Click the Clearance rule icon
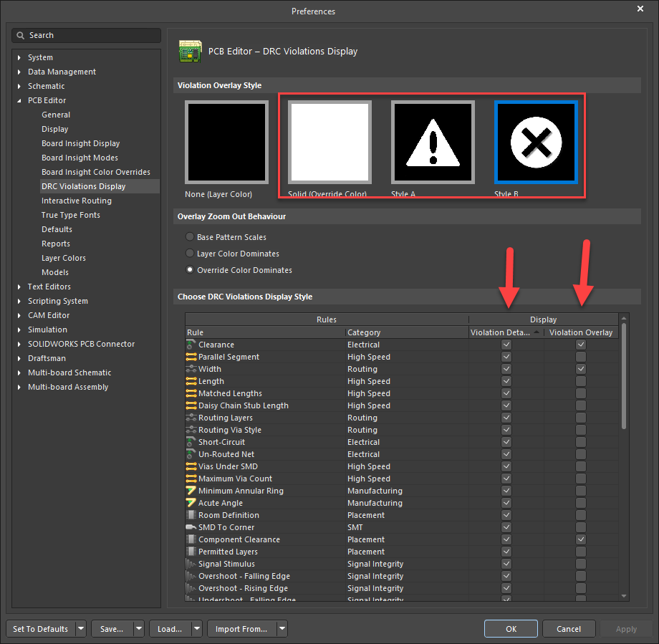The width and height of the screenshot is (659, 644). point(191,345)
